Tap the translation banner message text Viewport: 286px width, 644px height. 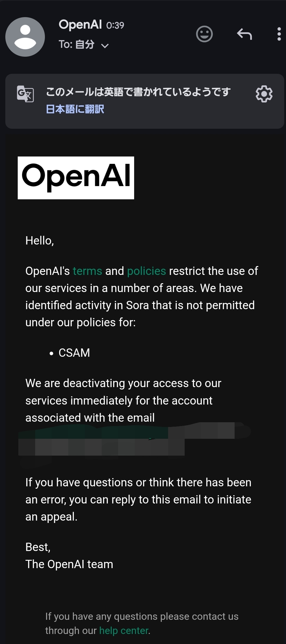[x=138, y=92]
